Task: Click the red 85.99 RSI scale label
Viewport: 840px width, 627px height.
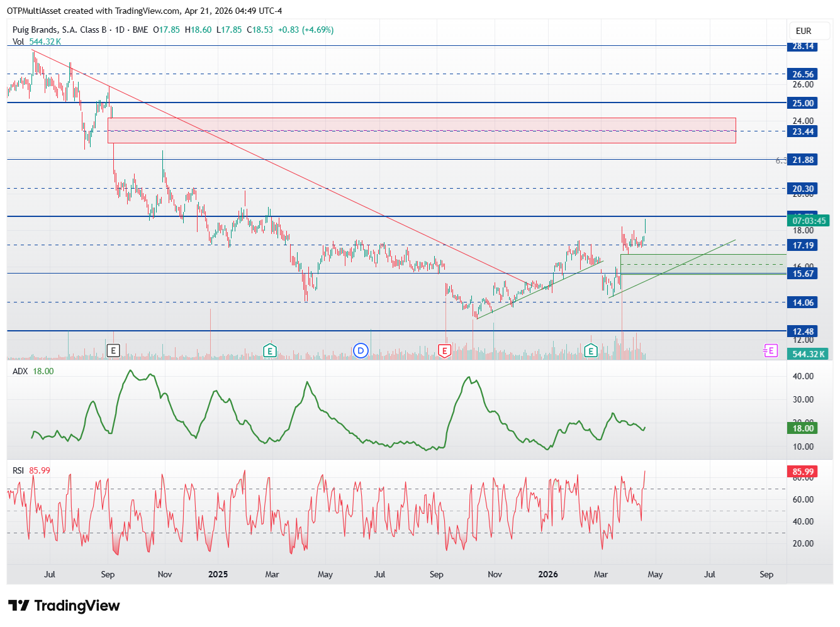Action: 803,472
